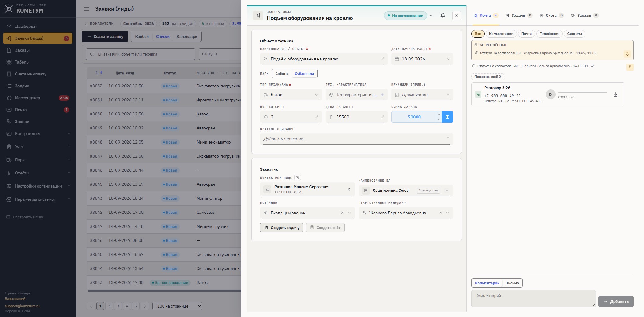Image resolution: width=644 pixels, height=317 pixels.
Task: Open Мессенджер in the sidebar
Action: [38, 98]
